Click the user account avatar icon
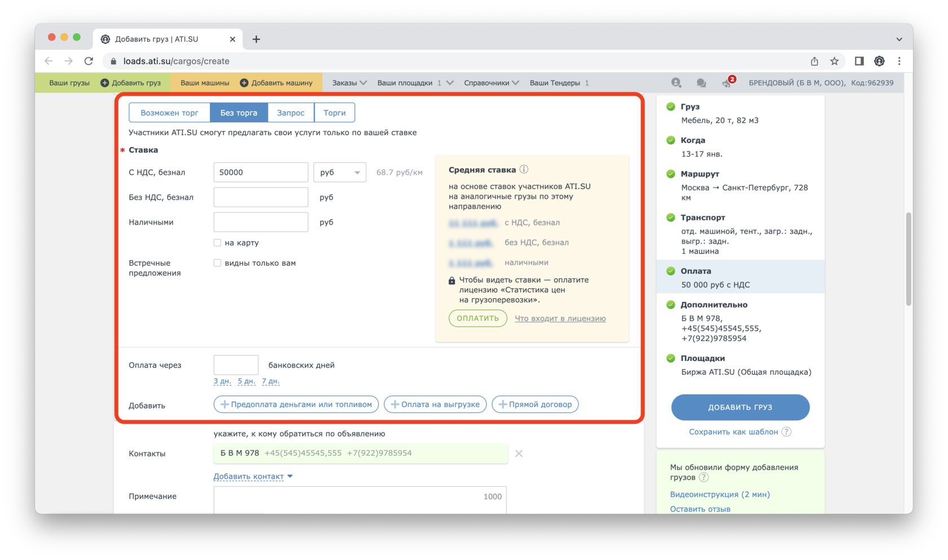948x560 pixels. (x=676, y=83)
